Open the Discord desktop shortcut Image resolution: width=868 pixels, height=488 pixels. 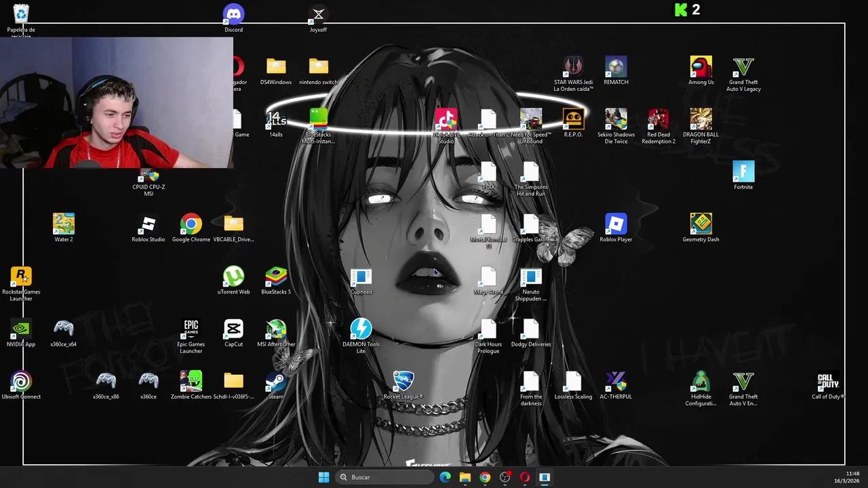pos(233,18)
